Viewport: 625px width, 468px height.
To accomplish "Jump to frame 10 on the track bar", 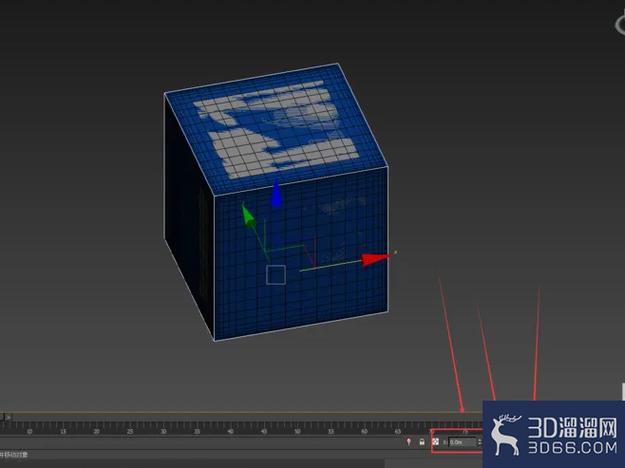I will [29, 431].
